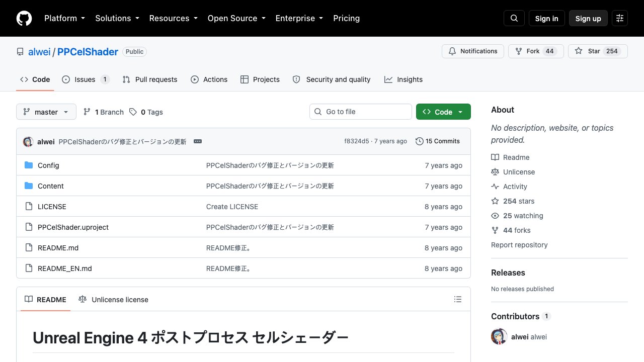
Task: Click the fork icon beside 44 forks
Action: coord(495,230)
